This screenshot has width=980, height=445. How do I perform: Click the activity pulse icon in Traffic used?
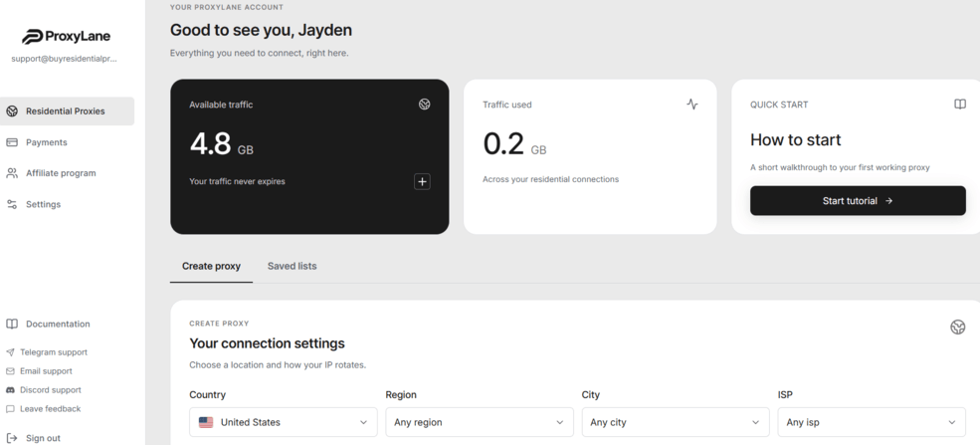click(x=691, y=105)
